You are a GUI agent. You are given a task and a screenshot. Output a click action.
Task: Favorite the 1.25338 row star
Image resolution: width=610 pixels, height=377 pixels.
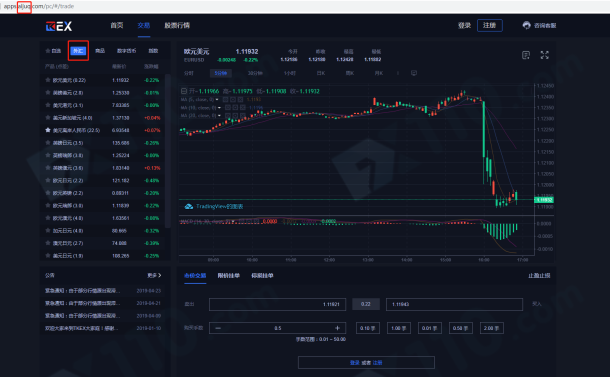[x=48, y=93]
